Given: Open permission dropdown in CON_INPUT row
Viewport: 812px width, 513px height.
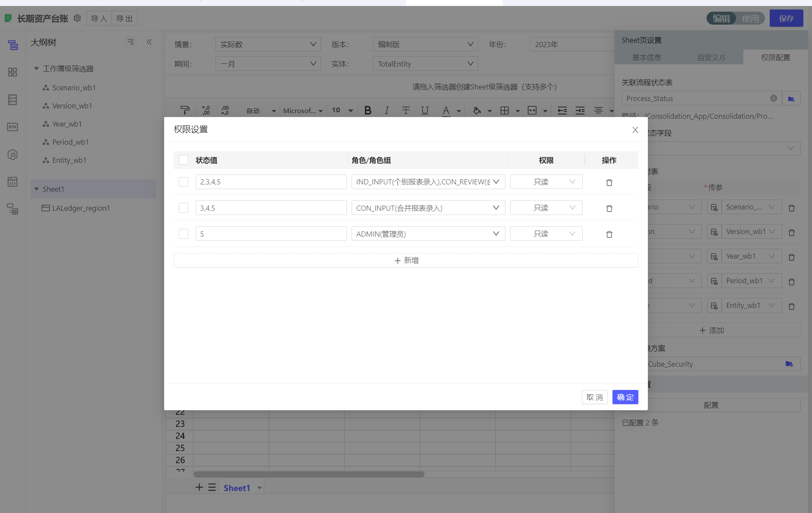Looking at the screenshot, I should tap(546, 208).
